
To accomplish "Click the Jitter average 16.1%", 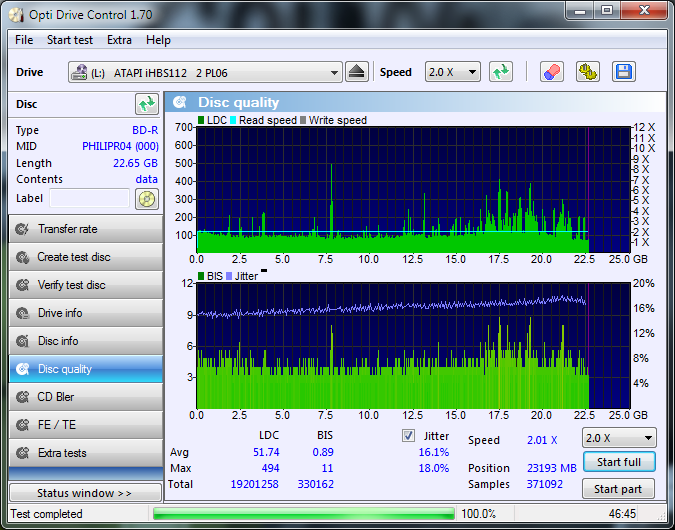I will (x=434, y=453).
